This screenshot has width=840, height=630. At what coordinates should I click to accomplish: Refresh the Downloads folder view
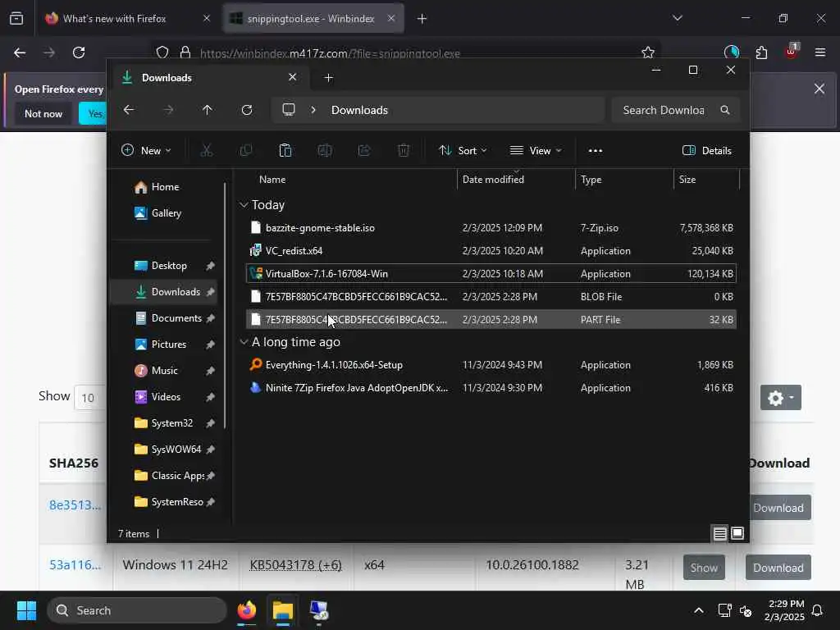coord(246,110)
